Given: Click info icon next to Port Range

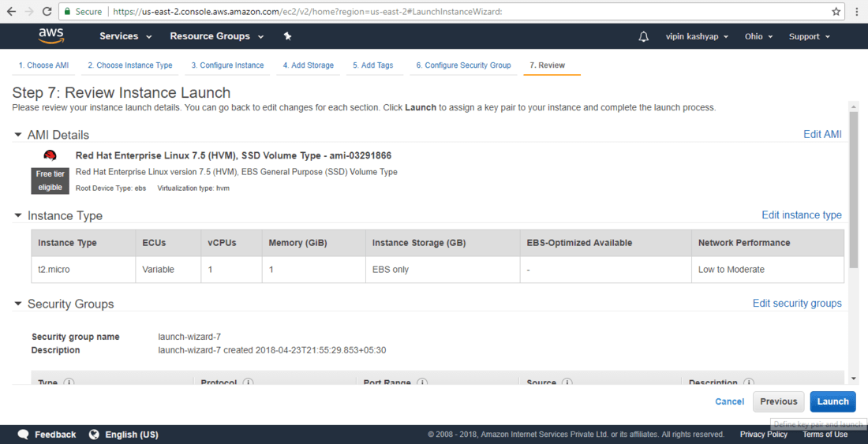Looking at the screenshot, I should (x=422, y=382).
